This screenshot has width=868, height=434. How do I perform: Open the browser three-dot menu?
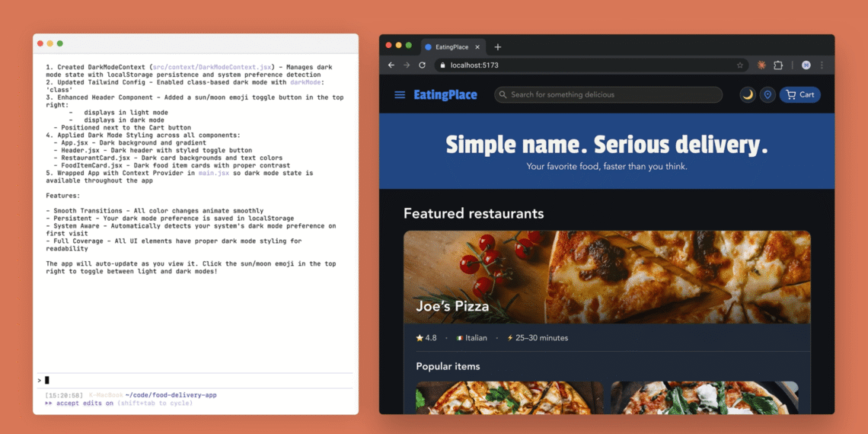coord(822,65)
